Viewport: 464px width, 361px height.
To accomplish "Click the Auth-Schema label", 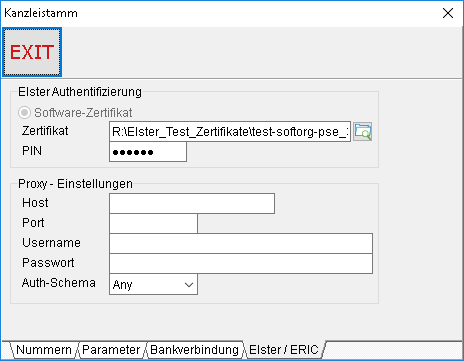I will (x=59, y=283).
